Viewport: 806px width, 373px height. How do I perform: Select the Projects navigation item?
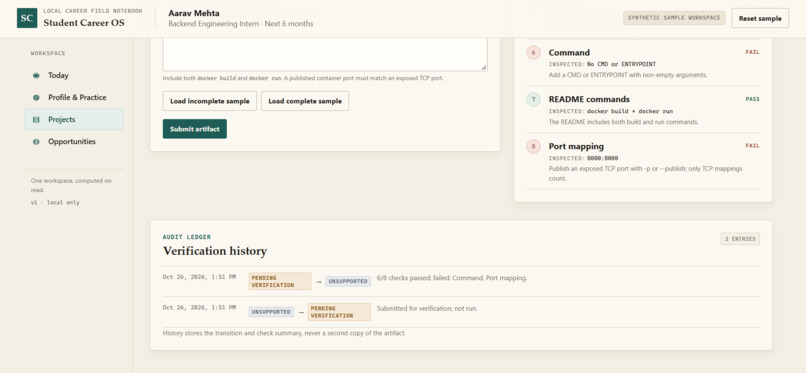point(74,119)
